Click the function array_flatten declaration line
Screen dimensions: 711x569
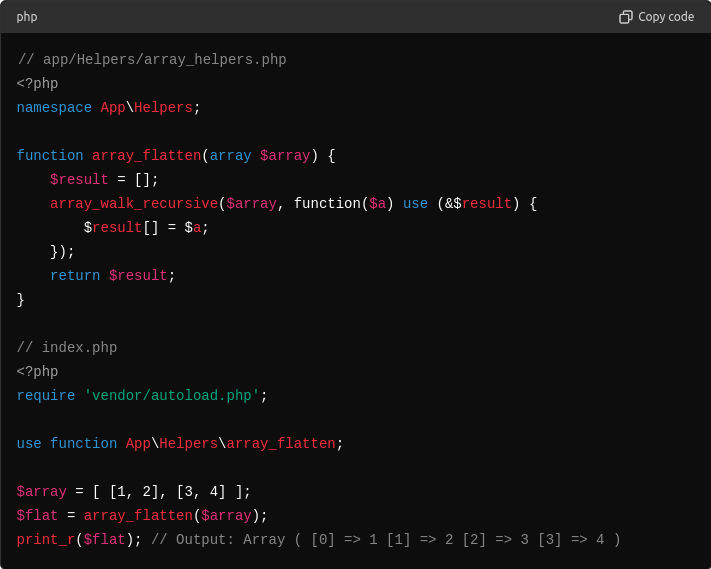click(x=176, y=156)
